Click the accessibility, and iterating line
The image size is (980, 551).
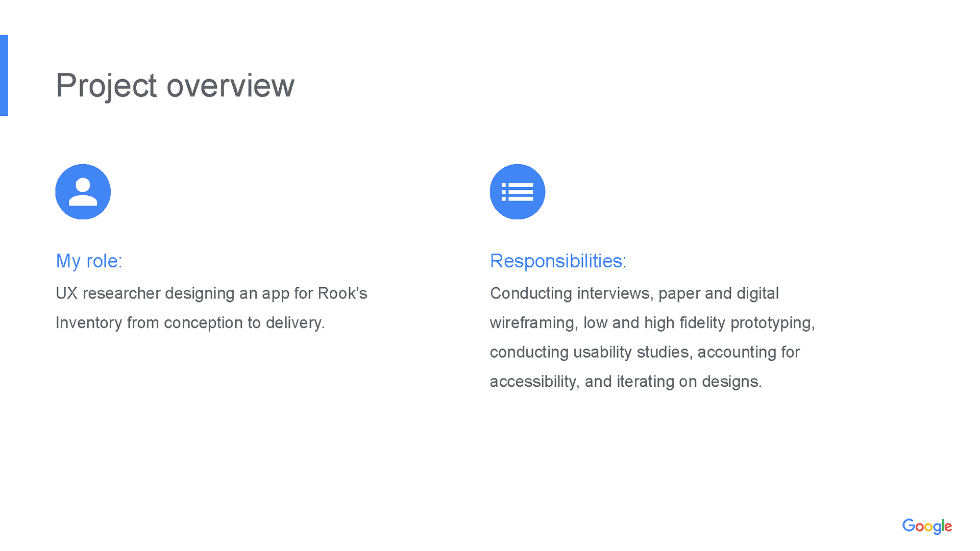coord(626,382)
